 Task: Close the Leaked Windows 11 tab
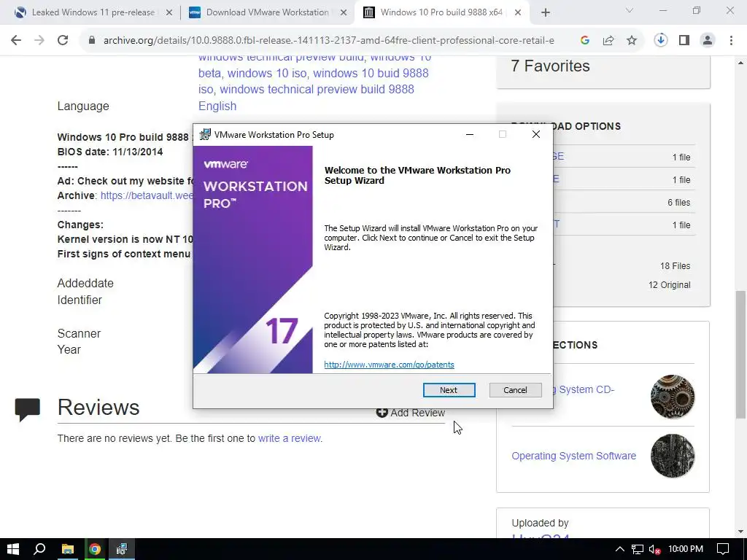click(x=169, y=13)
